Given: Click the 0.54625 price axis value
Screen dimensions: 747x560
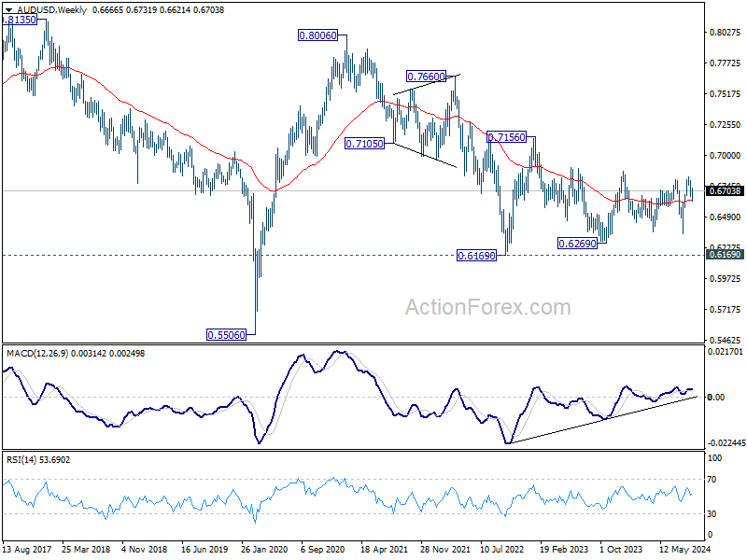Looking at the screenshot, I should [x=726, y=341].
